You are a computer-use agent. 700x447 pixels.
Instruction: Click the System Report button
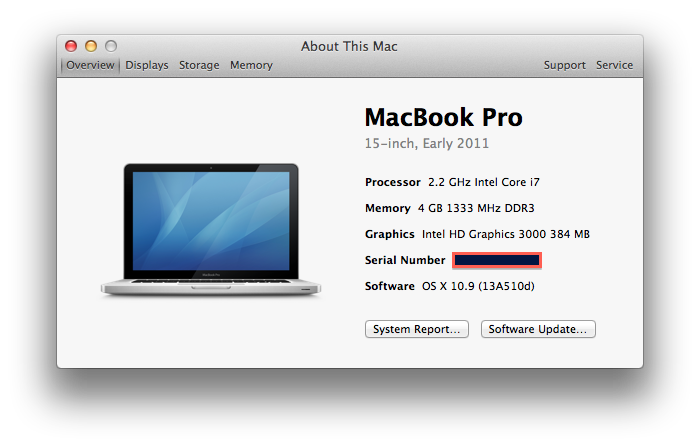417,329
